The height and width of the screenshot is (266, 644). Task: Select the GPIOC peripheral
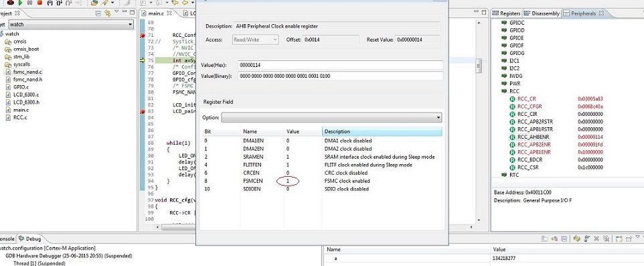coord(513,23)
